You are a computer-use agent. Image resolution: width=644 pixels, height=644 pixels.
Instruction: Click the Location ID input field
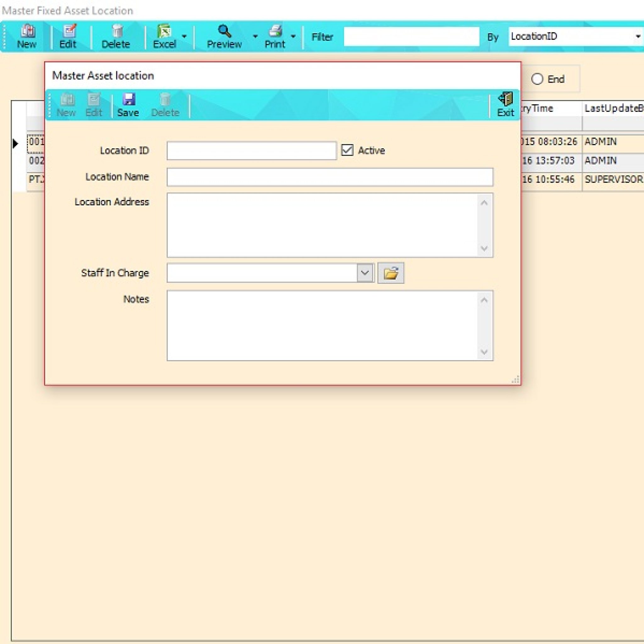pyautogui.click(x=251, y=151)
